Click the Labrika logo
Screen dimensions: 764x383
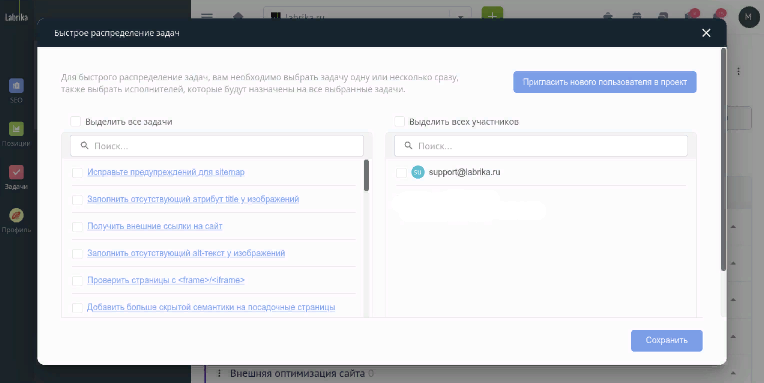17,18
